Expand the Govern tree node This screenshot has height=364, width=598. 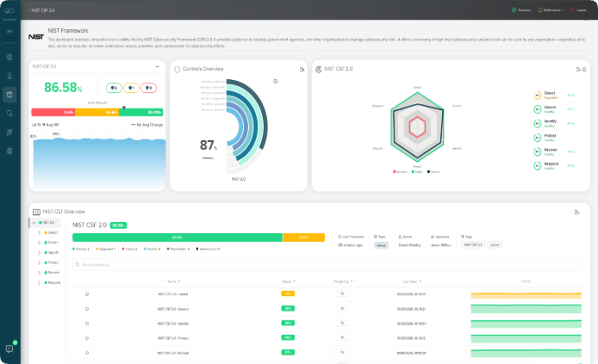[39, 243]
